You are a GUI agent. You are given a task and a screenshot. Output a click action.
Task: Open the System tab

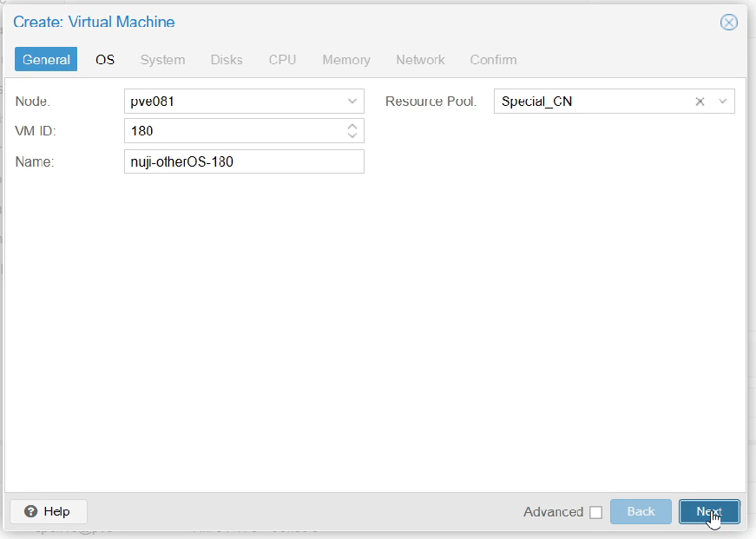click(162, 59)
